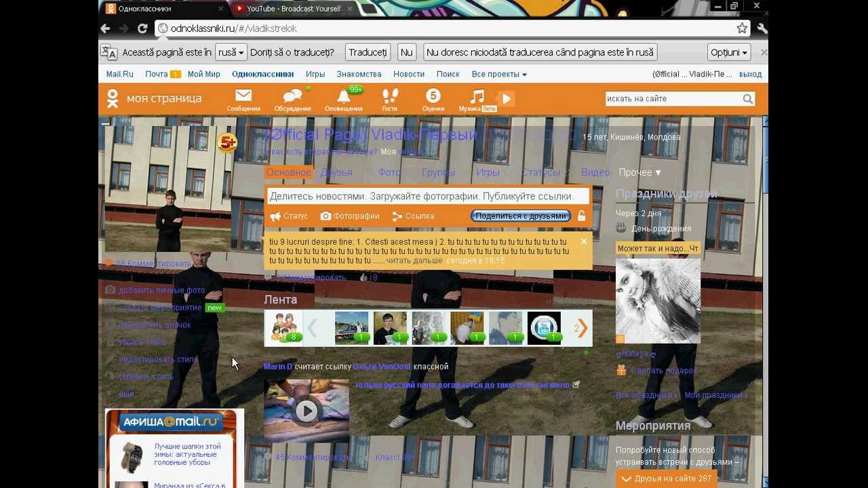Click the выход logout link
868x488 pixels.
(750, 74)
